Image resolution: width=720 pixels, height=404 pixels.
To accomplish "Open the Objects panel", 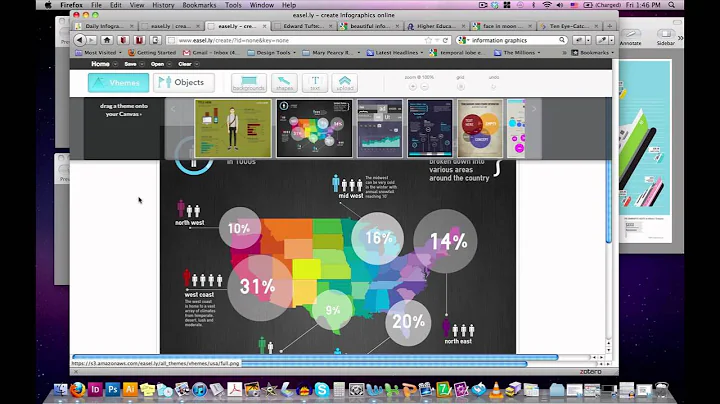I will (x=184, y=83).
